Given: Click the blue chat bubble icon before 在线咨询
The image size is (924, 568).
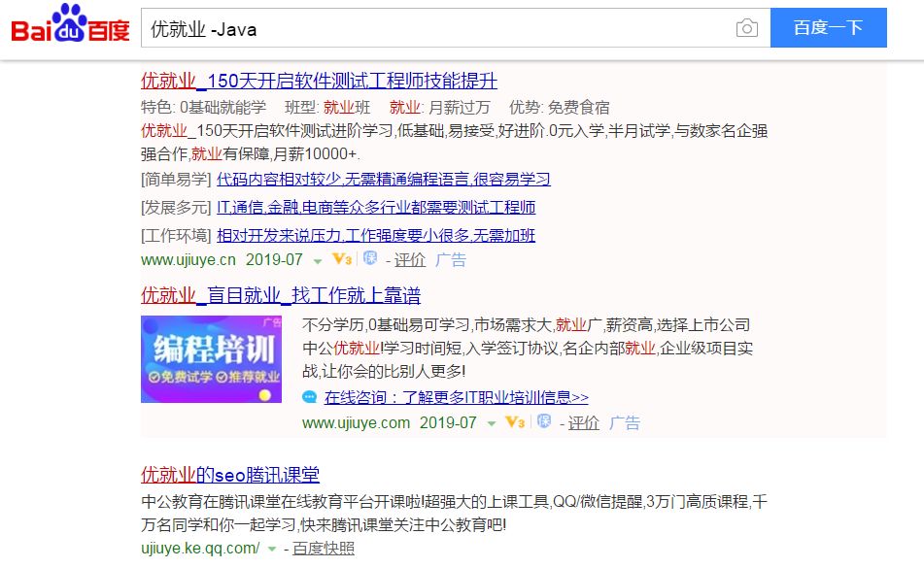Looking at the screenshot, I should (x=310, y=397).
